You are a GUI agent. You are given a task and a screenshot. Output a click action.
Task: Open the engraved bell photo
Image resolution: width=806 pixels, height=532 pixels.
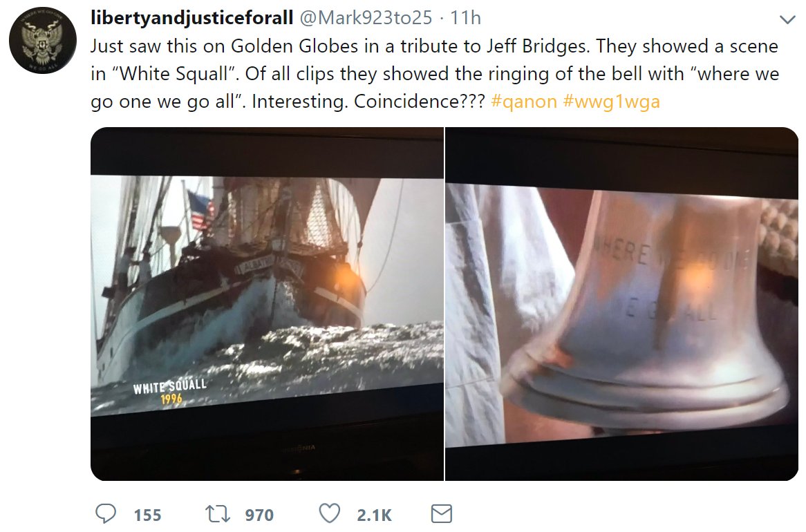[621, 304]
